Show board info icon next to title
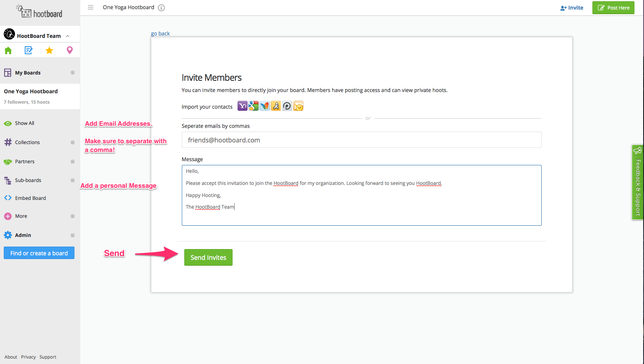The height and width of the screenshot is (364, 644). pos(161,7)
